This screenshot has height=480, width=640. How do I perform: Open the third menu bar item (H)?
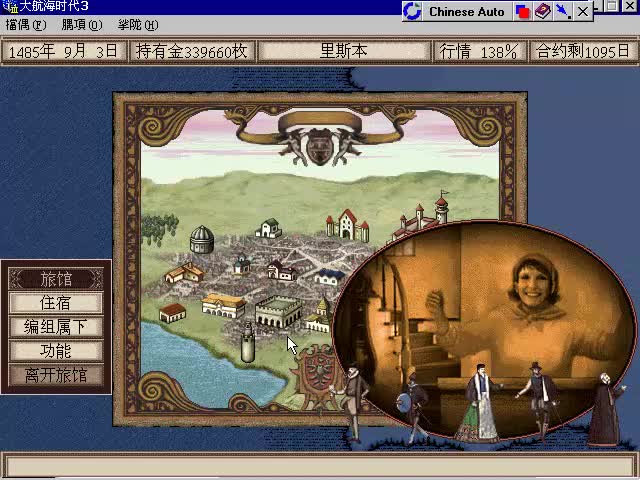(138, 25)
